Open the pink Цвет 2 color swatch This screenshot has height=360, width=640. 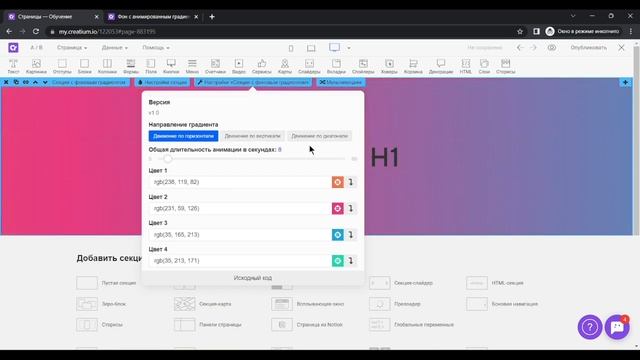tap(338, 209)
